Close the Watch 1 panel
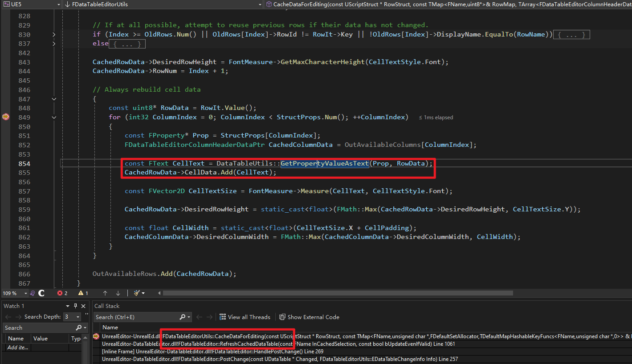Screen dimensions: 632x364 click(x=84, y=306)
